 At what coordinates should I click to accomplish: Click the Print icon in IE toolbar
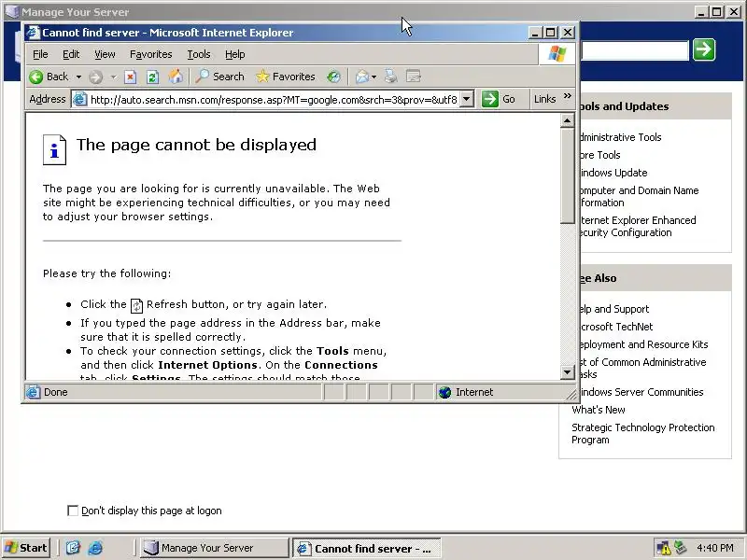click(x=390, y=77)
